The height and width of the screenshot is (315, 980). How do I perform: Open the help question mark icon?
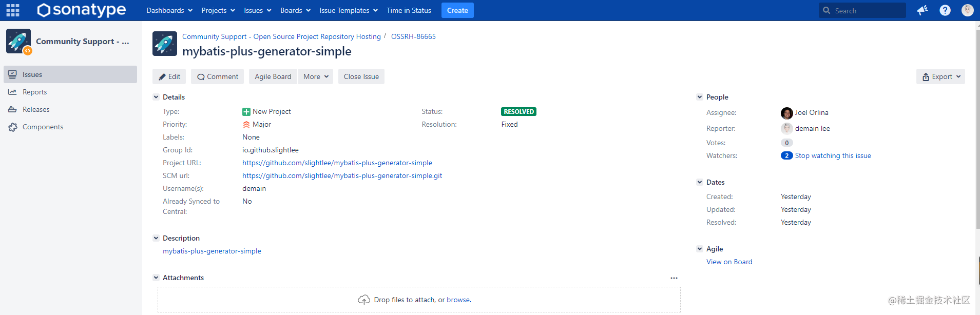click(945, 10)
